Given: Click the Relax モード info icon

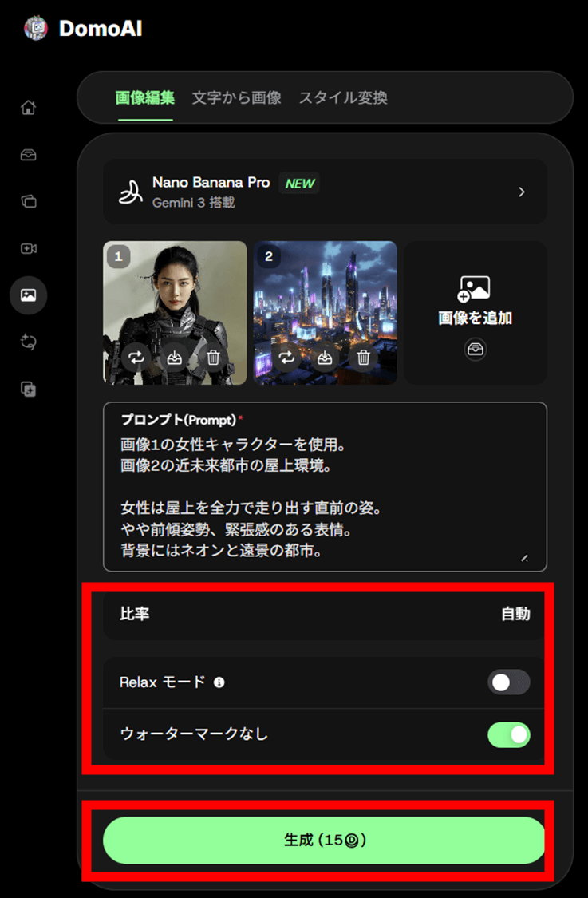Looking at the screenshot, I should [x=219, y=682].
